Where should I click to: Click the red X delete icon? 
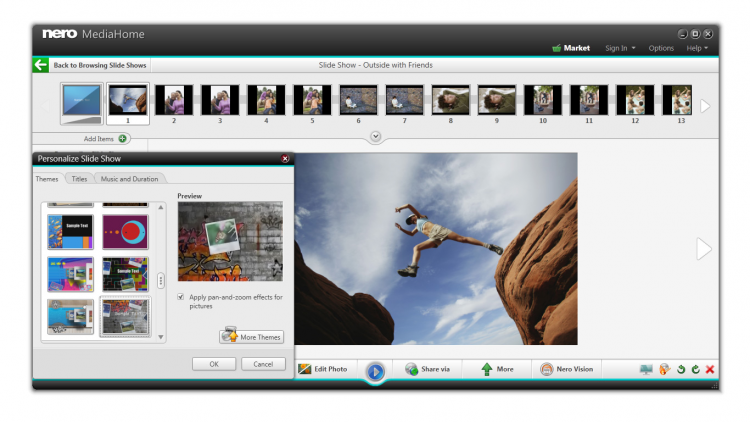point(710,369)
